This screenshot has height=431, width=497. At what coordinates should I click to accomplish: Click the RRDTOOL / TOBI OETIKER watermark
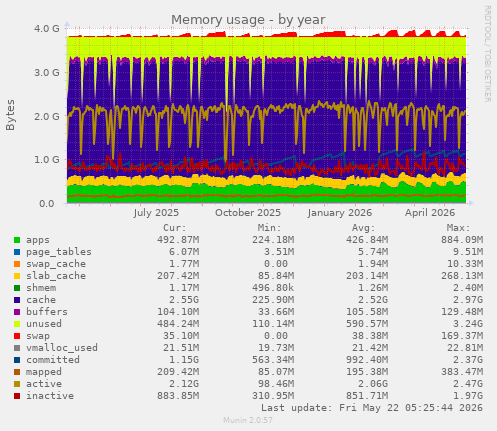tap(487, 53)
